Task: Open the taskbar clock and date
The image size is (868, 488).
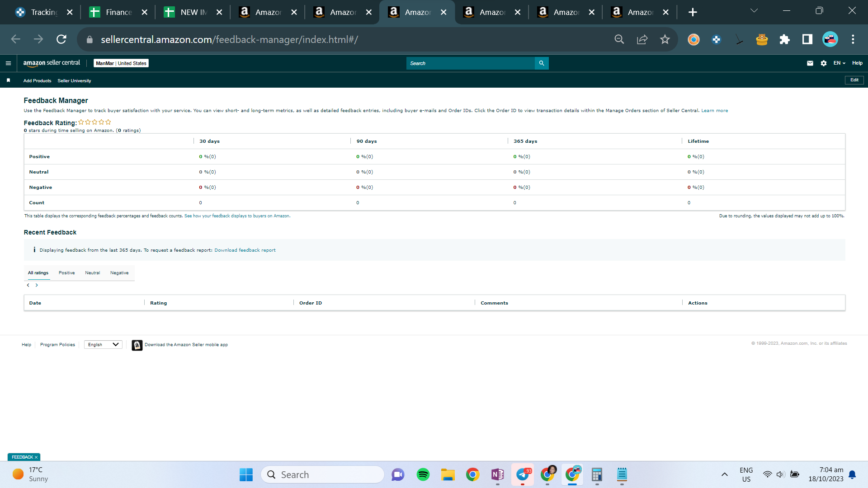Action: pyautogui.click(x=826, y=474)
